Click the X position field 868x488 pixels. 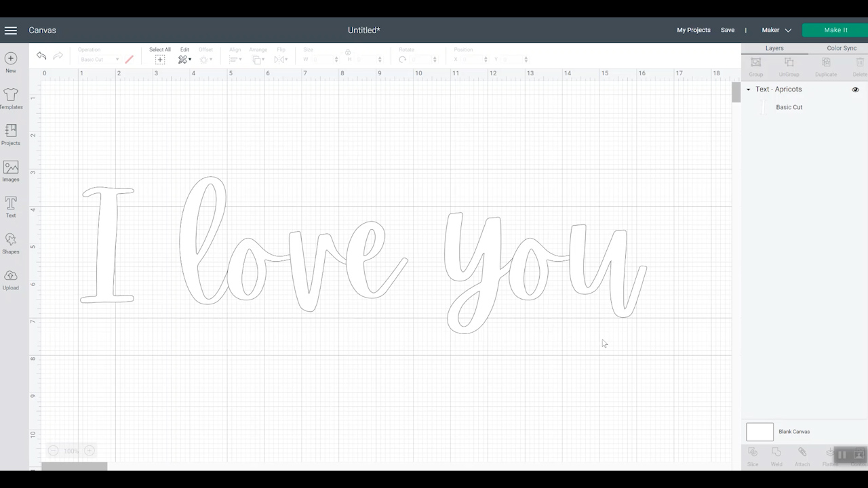[474, 60]
